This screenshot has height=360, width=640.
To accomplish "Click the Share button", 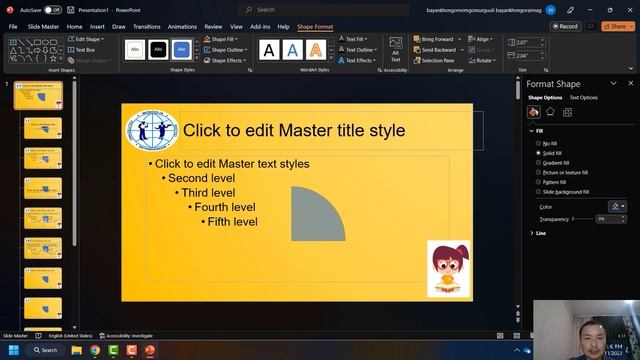I will pos(618,26).
